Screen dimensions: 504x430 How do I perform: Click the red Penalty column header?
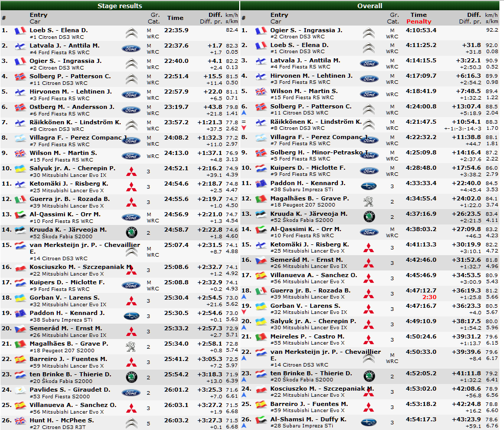click(x=419, y=22)
